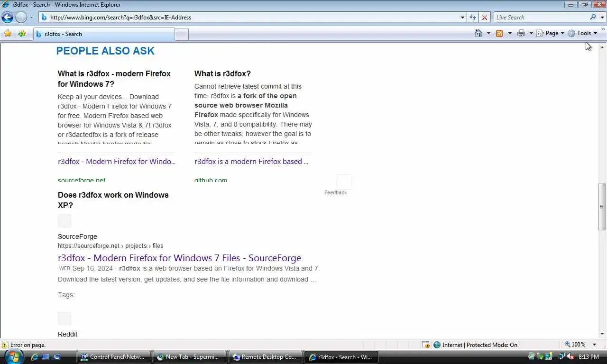Select the 'r3dfox - Search' browser tab

coord(103,34)
